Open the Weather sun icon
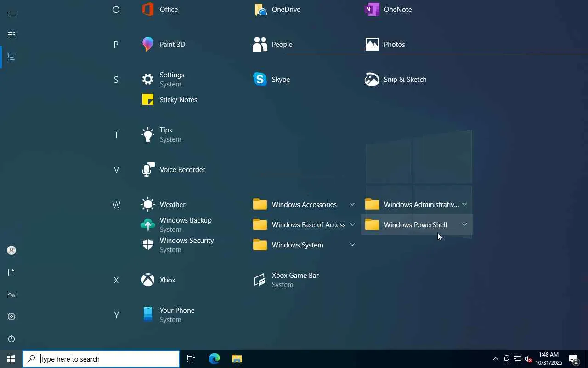588x368 pixels. 148,204
